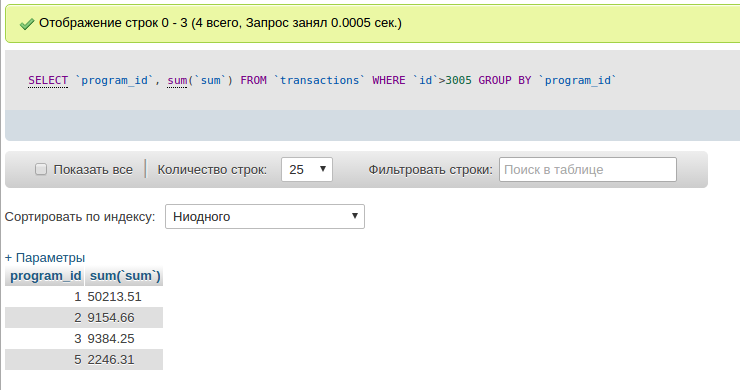
Task: Click the green success checkmark icon
Action: [27, 24]
